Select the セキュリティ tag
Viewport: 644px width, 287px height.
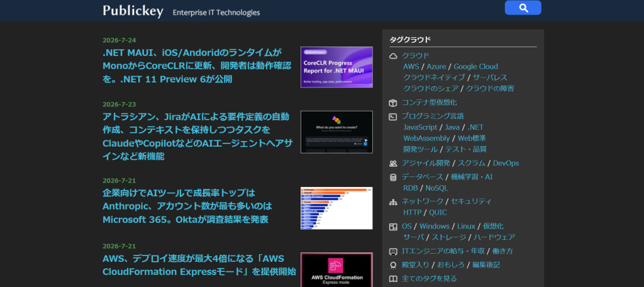click(x=472, y=201)
